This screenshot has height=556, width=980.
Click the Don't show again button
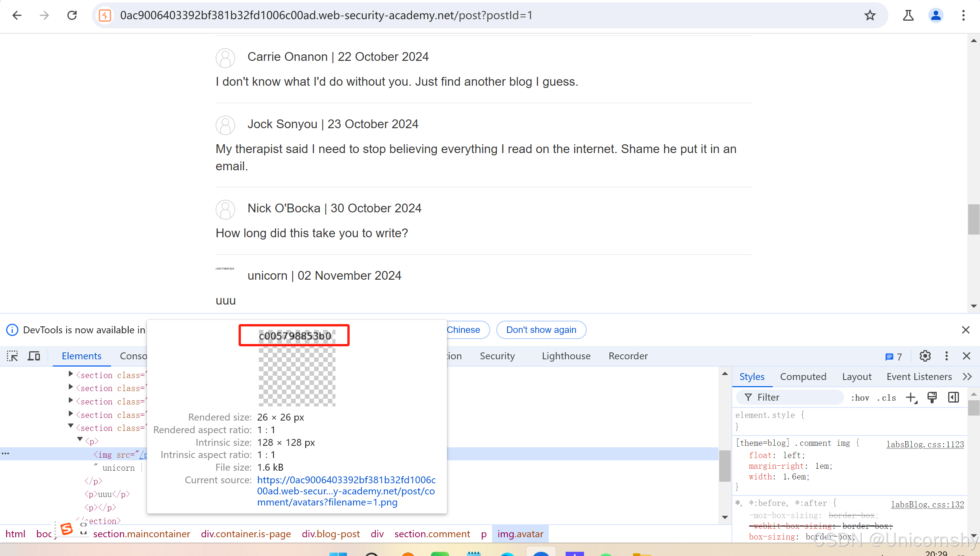(x=541, y=330)
